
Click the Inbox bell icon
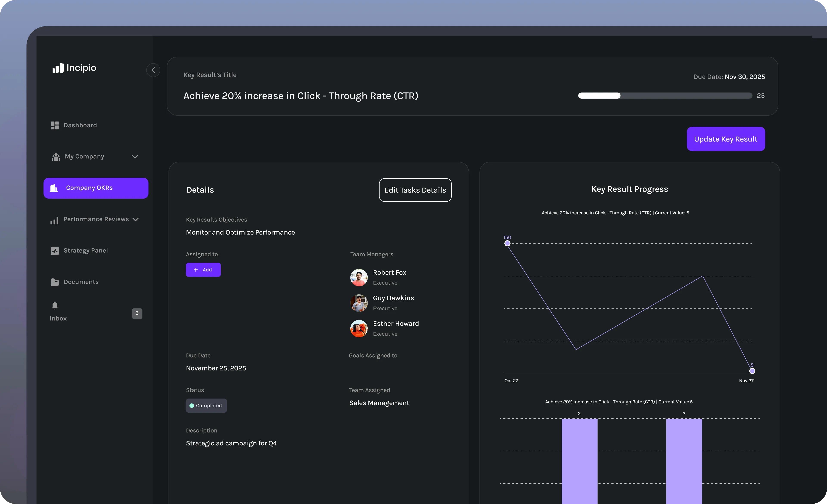[x=55, y=305]
